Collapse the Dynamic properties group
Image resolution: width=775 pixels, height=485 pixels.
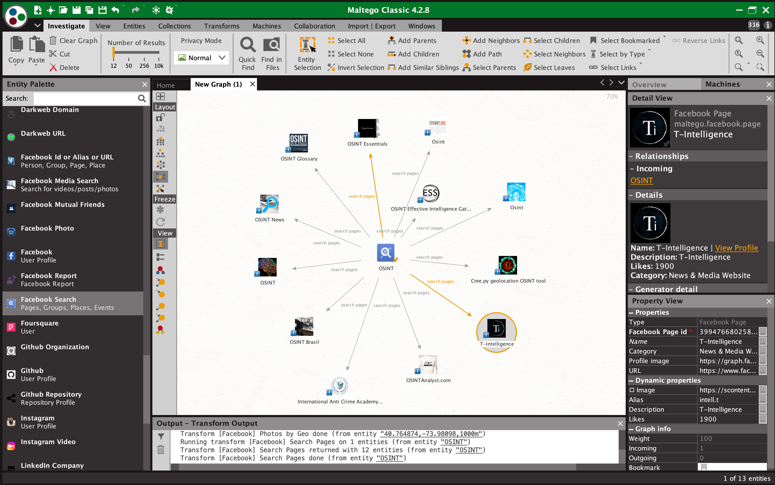point(631,381)
